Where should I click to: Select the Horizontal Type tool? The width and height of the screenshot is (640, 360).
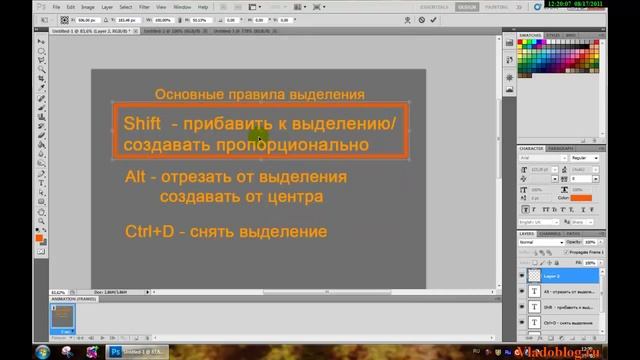point(41,183)
